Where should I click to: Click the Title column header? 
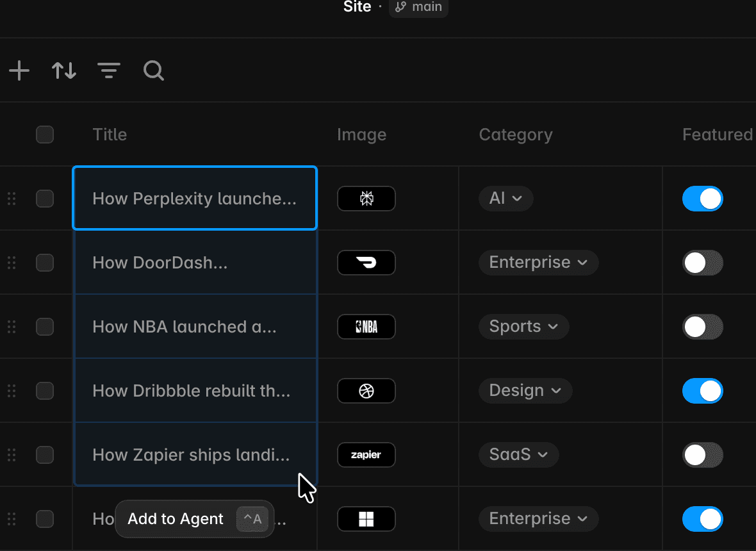[110, 135]
